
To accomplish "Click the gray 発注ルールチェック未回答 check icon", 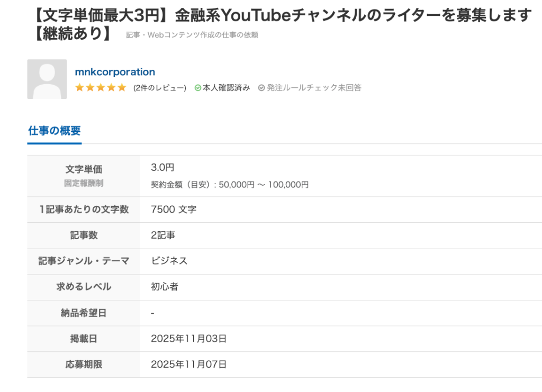I will tap(261, 88).
